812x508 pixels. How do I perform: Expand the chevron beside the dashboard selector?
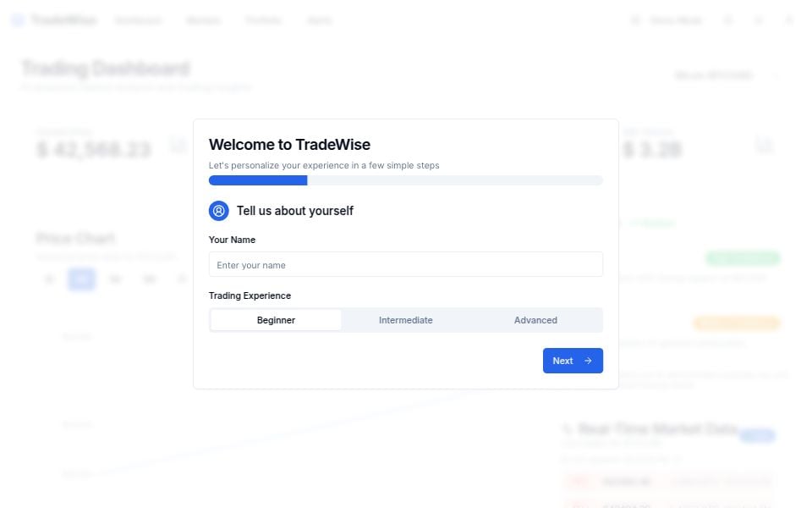[776, 75]
